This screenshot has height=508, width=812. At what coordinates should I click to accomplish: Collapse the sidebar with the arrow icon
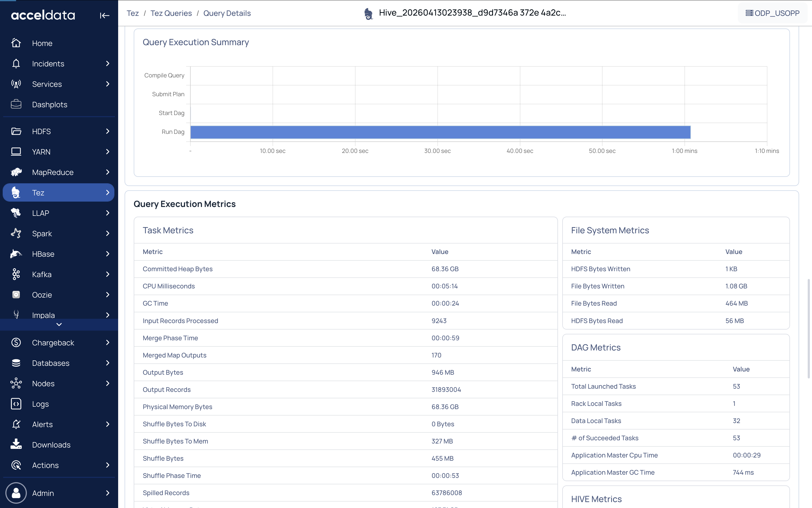pos(105,16)
